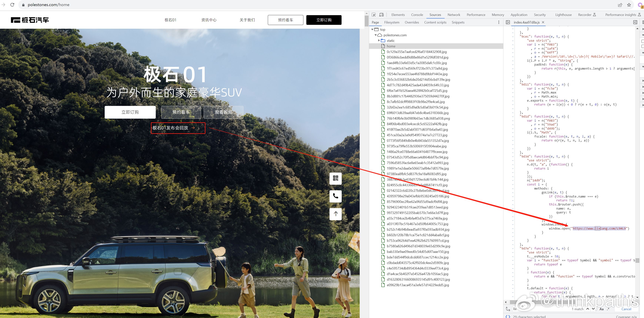Viewport: 644px width, 318px height.
Task: Click the QR code floating button
Action: [335, 178]
